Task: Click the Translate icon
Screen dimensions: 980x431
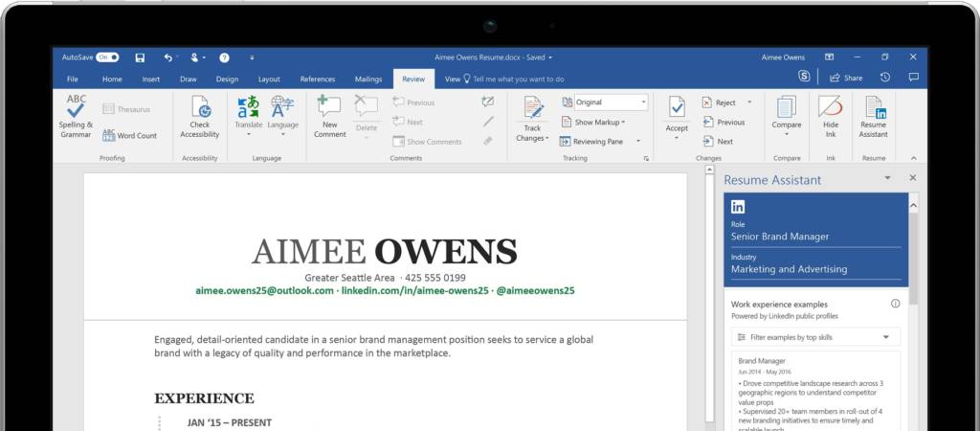Action: [x=248, y=106]
